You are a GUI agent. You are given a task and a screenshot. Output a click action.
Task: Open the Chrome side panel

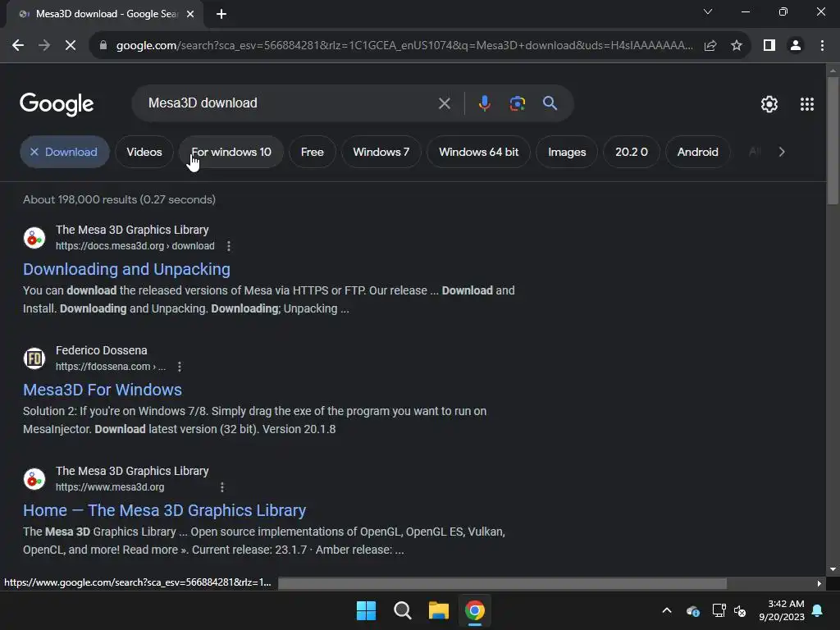(x=769, y=46)
